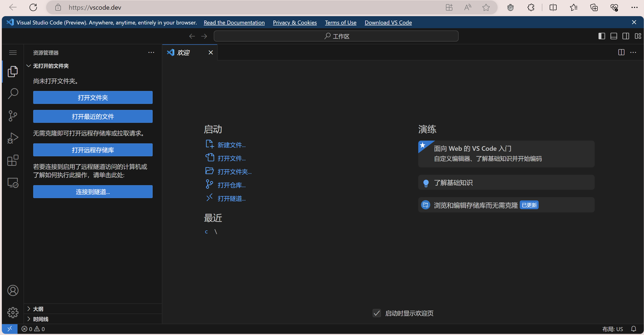
Task: Close the 欢迎 welcome tab
Action: tap(211, 52)
